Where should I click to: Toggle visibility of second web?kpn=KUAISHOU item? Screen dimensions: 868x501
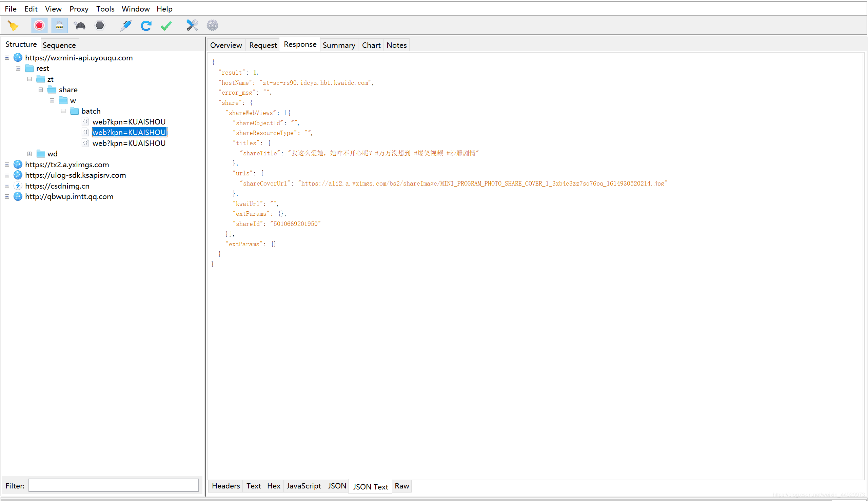click(x=86, y=132)
